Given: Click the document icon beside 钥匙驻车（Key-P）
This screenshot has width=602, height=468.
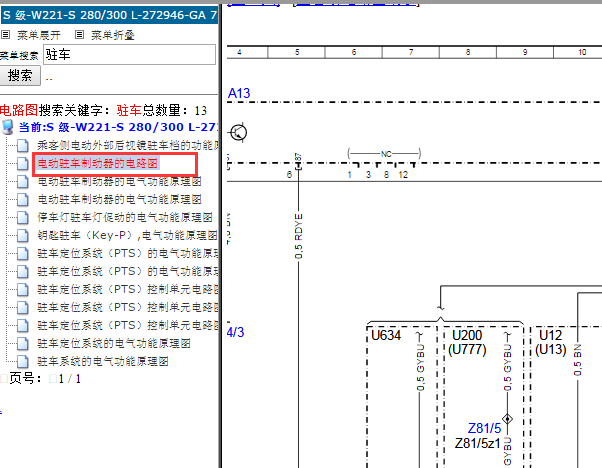Looking at the screenshot, I should coord(23,235).
